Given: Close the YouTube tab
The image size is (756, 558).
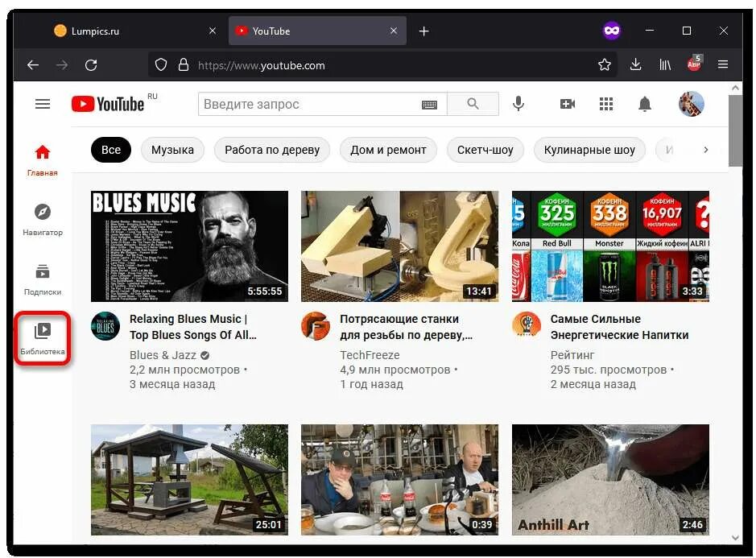Looking at the screenshot, I should point(394,31).
